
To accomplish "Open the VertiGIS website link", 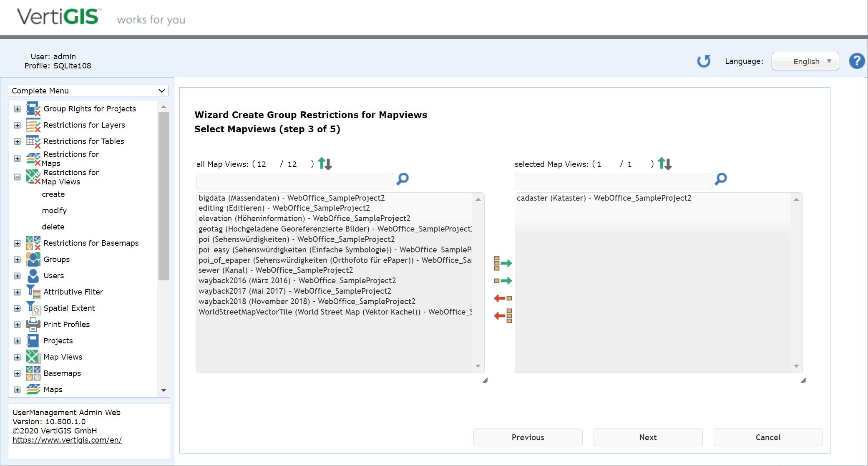I will click(67, 440).
